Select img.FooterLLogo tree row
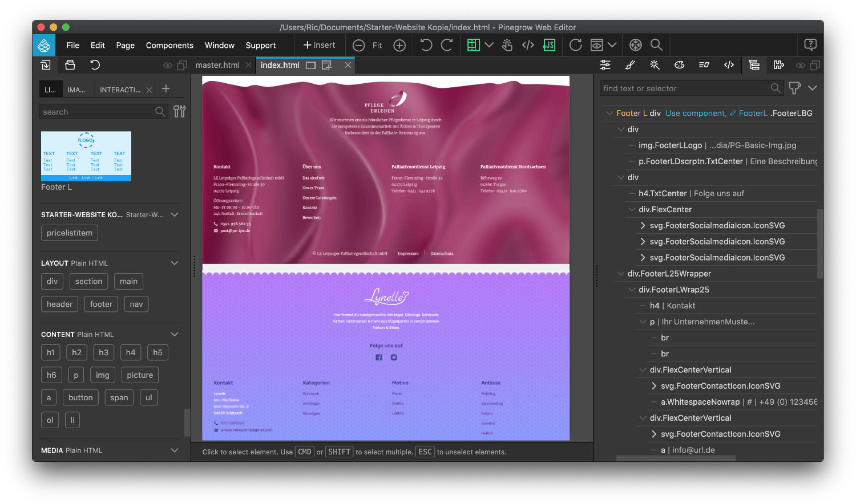 point(717,145)
